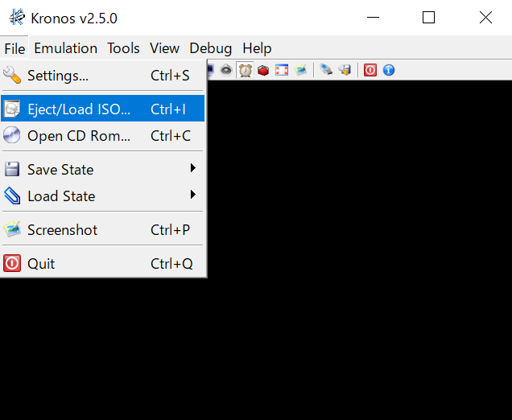This screenshot has width=512, height=420.
Task: Click the blue info icon in toolbar
Action: point(389,70)
